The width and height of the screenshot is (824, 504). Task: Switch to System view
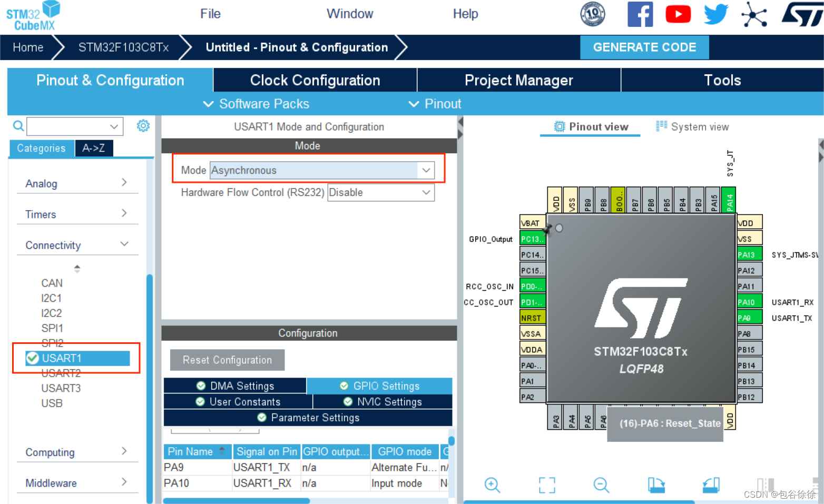click(x=692, y=126)
